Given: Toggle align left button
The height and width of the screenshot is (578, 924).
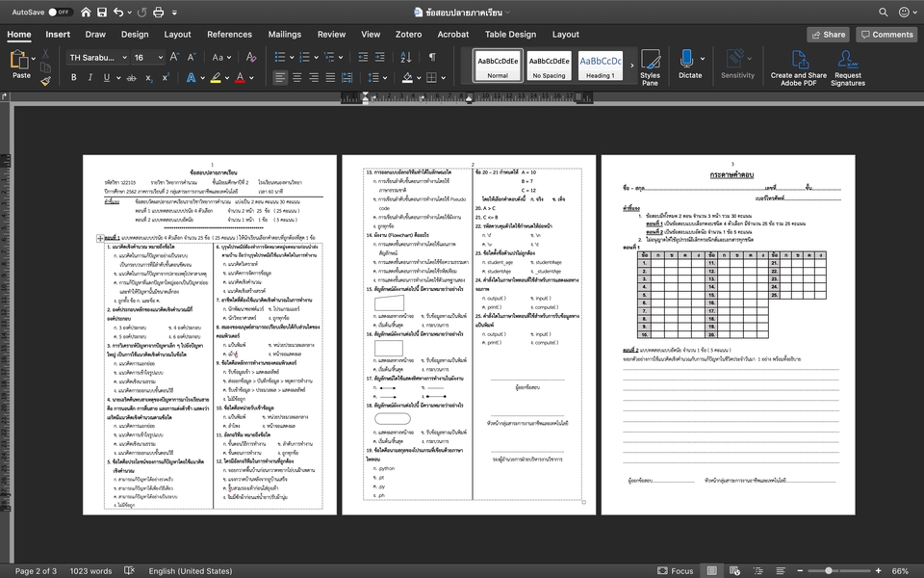Looking at the screenshot, I should coord(280,77).
